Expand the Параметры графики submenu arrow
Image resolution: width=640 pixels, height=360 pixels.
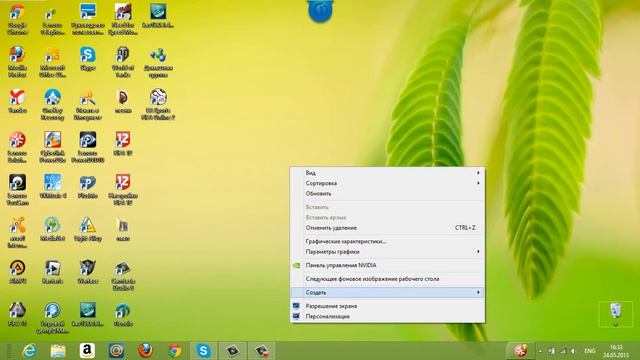(x=478, y=252)
